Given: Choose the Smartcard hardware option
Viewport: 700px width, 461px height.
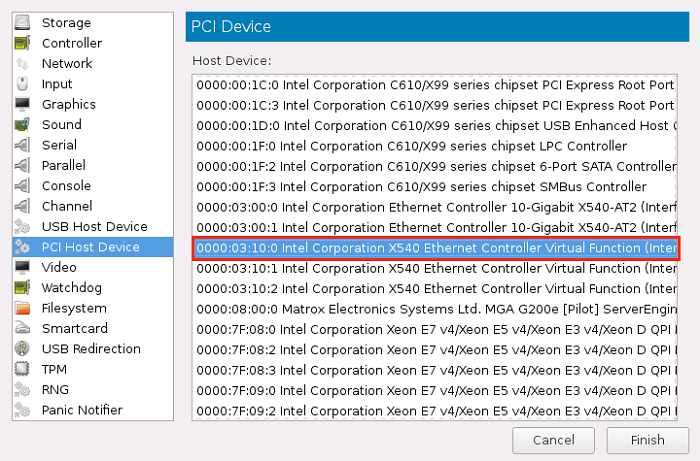Looking at the screenshot, I should 74,328.
